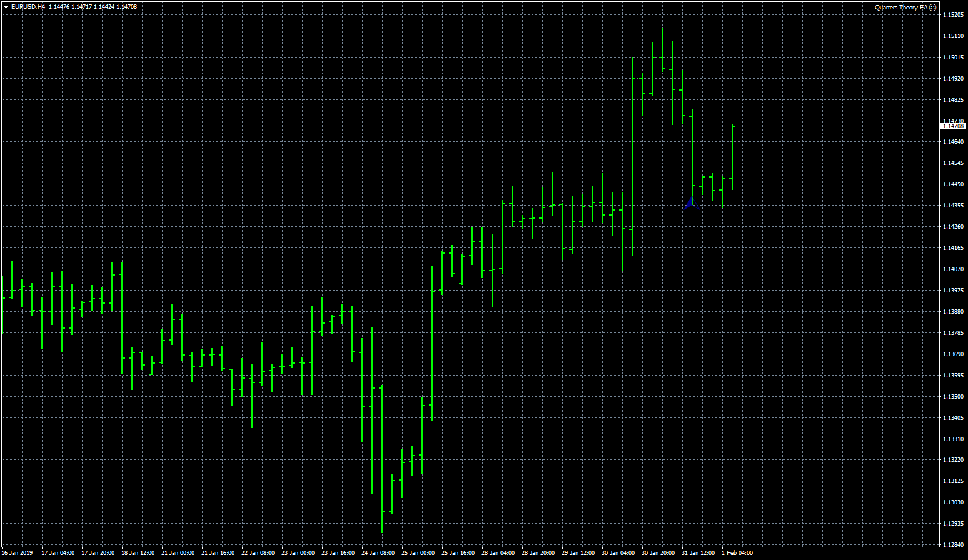Click the Quarters Theory EA label

pos(901,7)
